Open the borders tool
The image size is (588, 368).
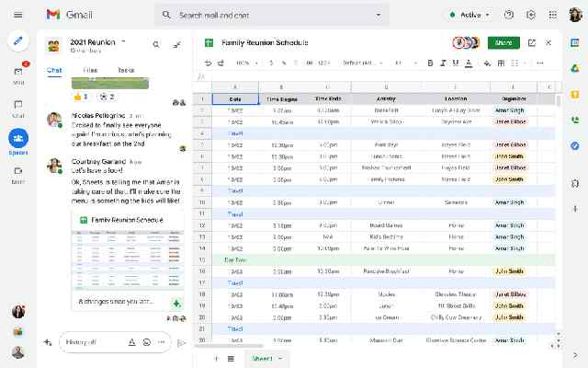click(x=501, y=63)
